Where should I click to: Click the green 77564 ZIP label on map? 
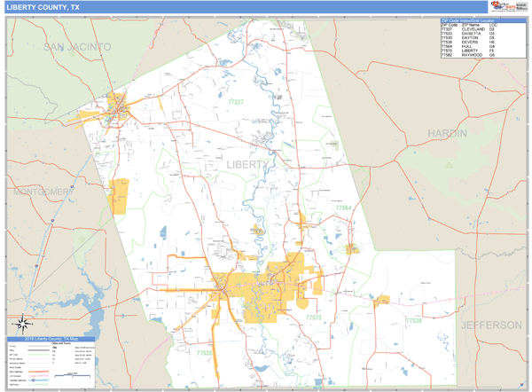pos(343,208)
